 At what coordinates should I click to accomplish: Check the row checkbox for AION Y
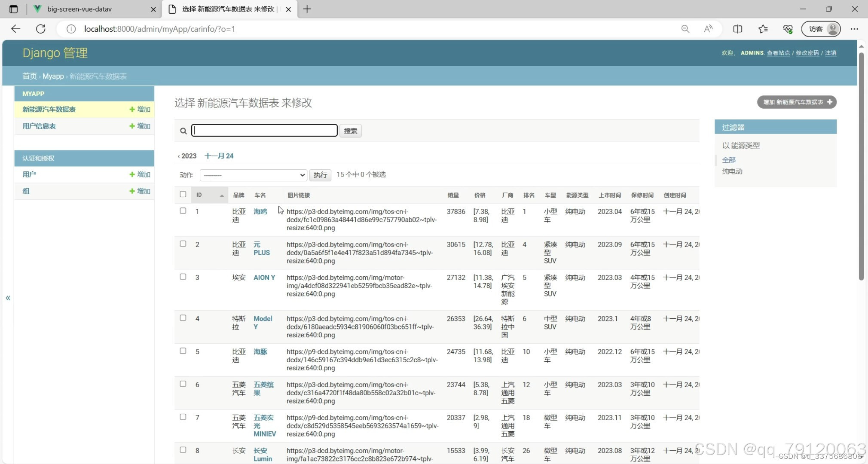(183, 277)
